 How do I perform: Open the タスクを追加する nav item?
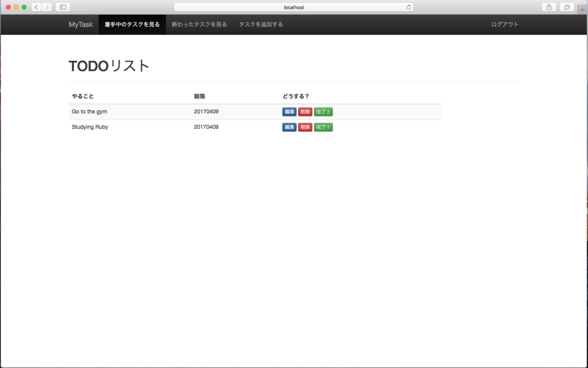pos(261,24)
